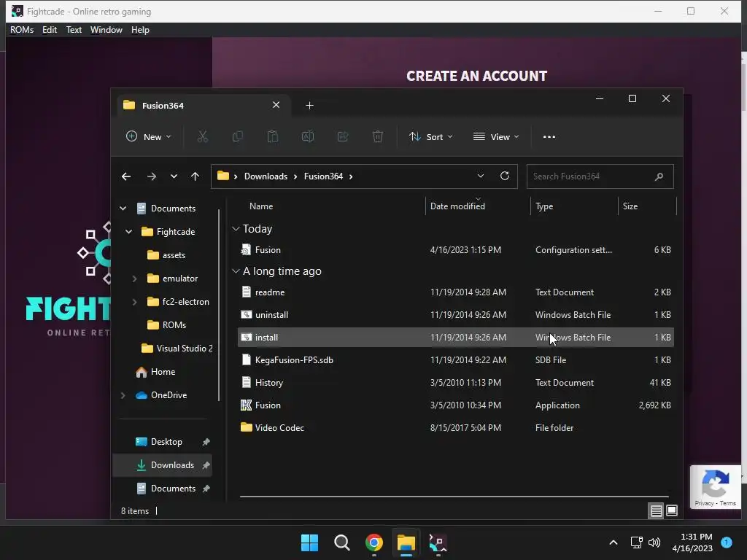Open the Edit menu in Fightcade
Viewport: 747px width, 560px height.
[50, 29]
